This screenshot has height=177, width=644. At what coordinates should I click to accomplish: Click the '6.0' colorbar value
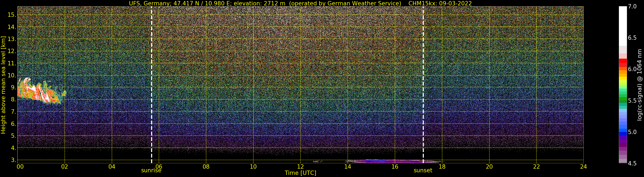(632, 69)
